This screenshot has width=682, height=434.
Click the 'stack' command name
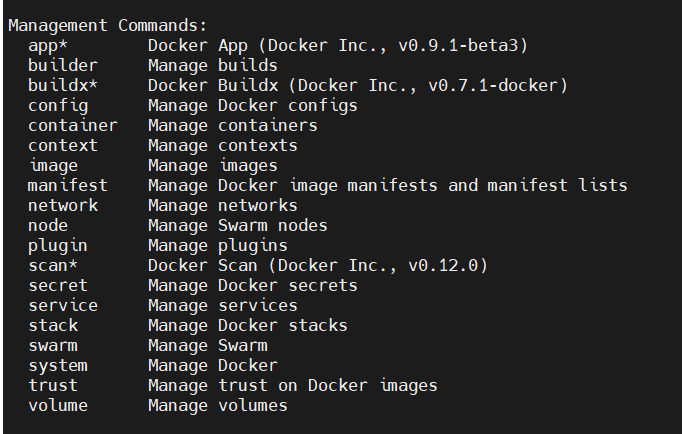click(53, 326)
